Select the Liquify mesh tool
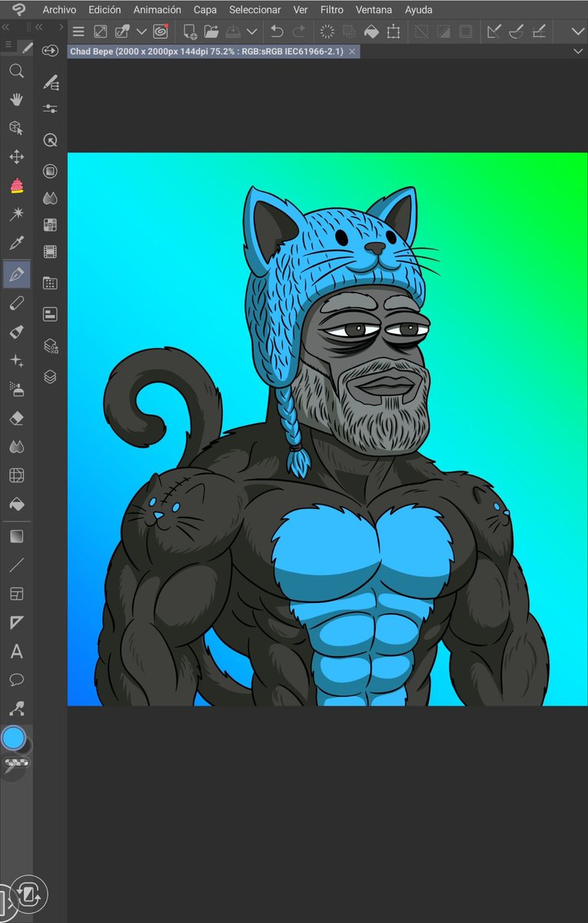The image size is (588, 923). click(x=16, y=476)
